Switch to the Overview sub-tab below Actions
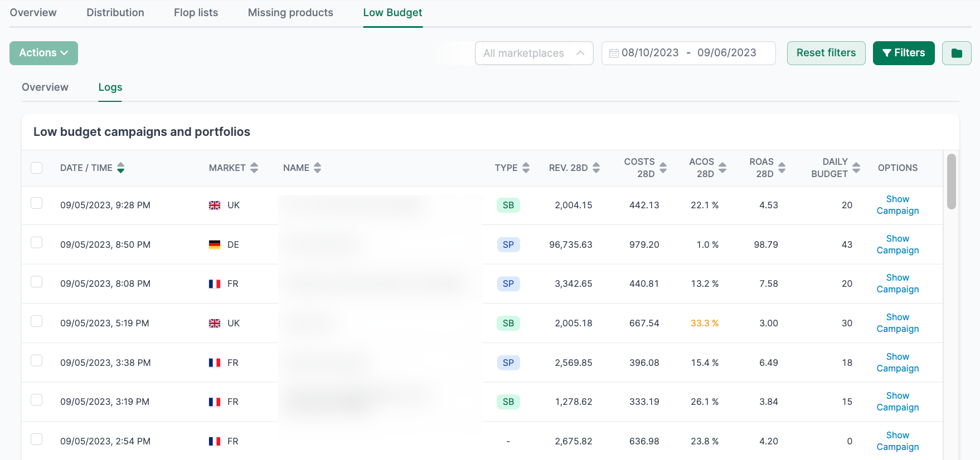This screenshot has width=980, height=460. pyautogui.click(x=45, y=87)
